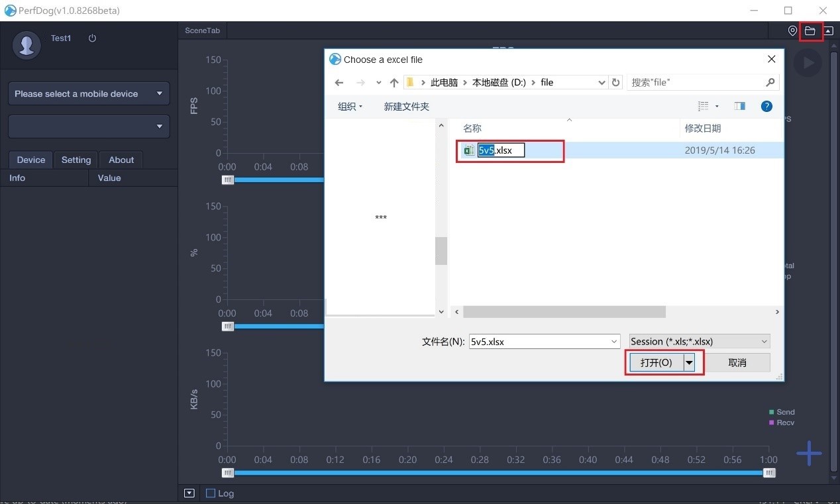The height and width of the screenshot is (504, 840).
Task: Click the power icon next to Test1
Action: click(x=91, y=38)
